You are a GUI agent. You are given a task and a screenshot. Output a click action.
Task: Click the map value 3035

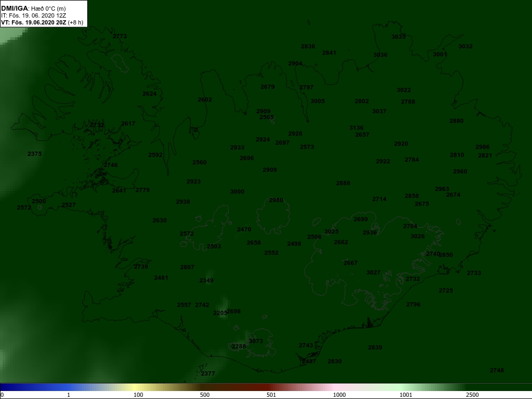click(x=398, y=37)
